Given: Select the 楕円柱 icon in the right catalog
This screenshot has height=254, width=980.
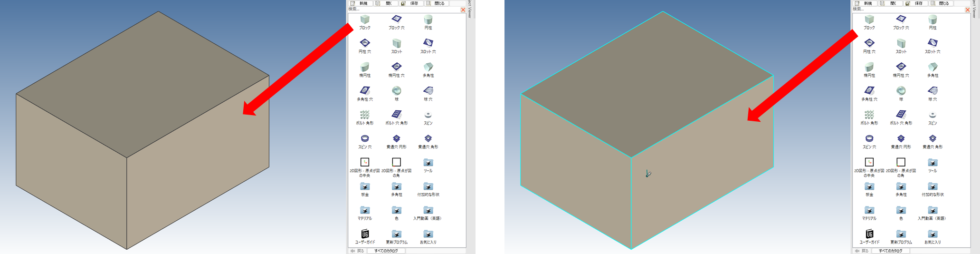Looking at the screenshot, I should [869, 68].
